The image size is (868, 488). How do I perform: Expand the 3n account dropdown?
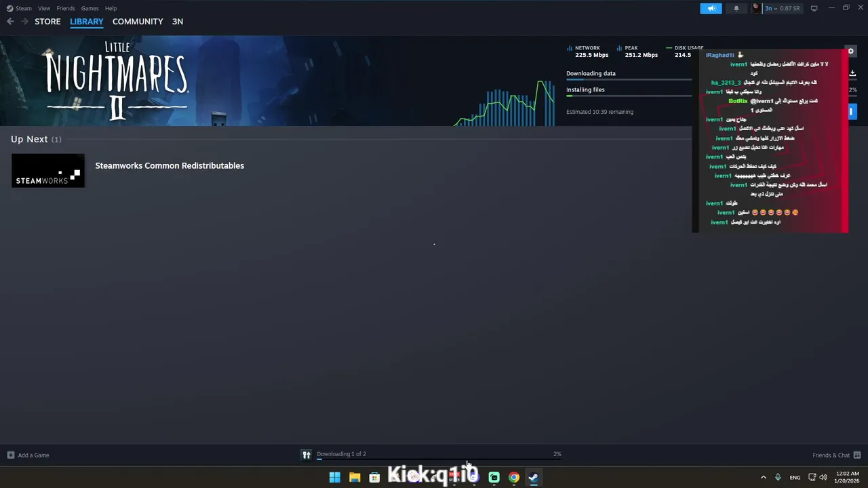[x=770, y=8]
